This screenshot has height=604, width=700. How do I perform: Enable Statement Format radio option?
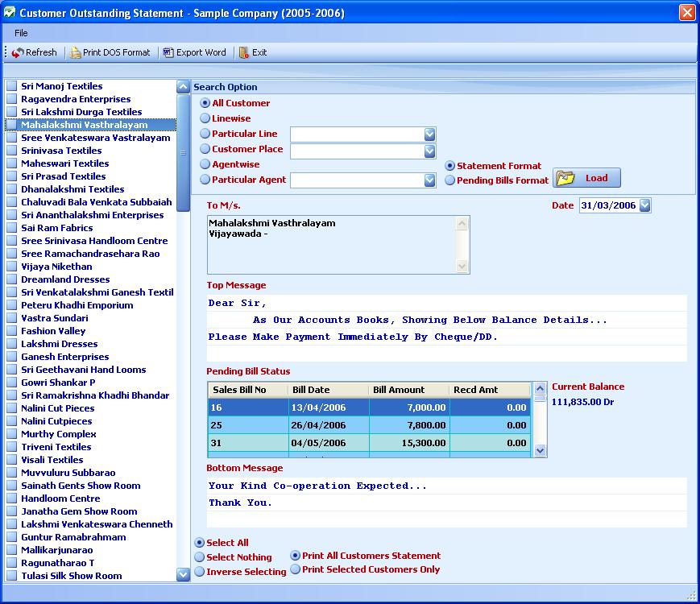[x=450, y=166]
